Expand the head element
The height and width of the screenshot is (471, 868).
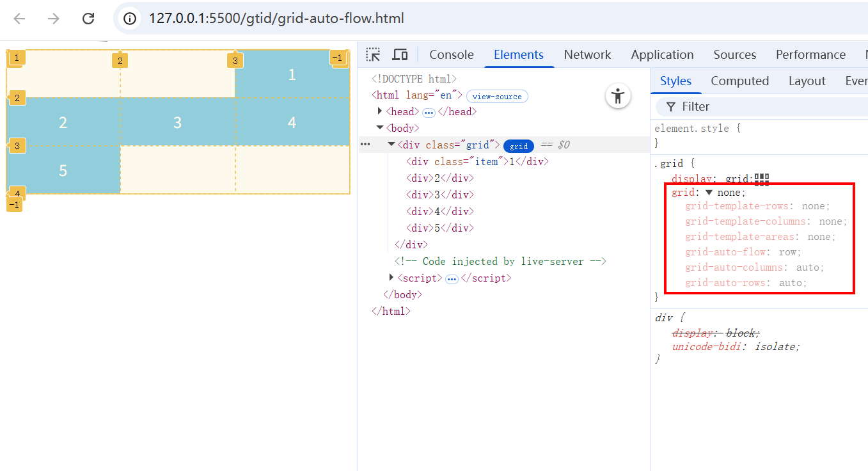tap(380, 111)
